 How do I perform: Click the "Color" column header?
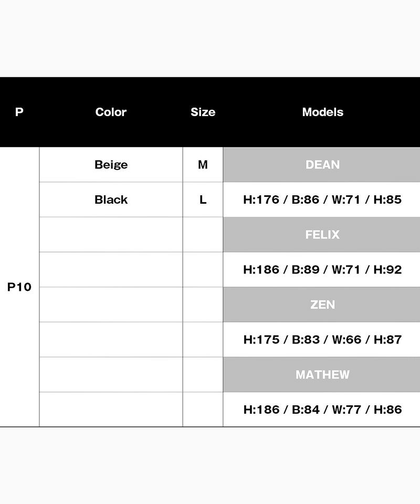coord(111,112)
